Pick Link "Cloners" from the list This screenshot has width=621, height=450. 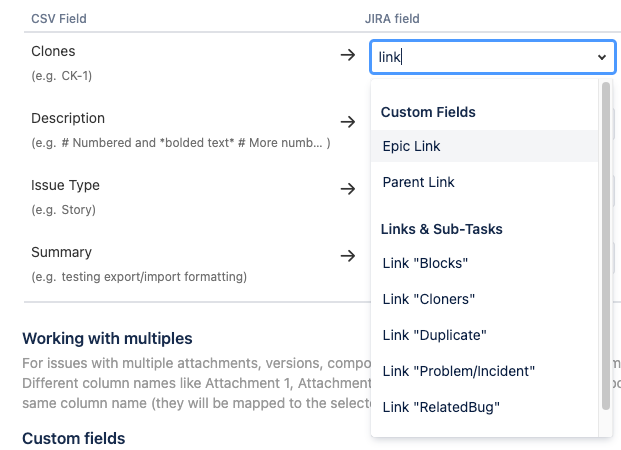coord(428,299)
